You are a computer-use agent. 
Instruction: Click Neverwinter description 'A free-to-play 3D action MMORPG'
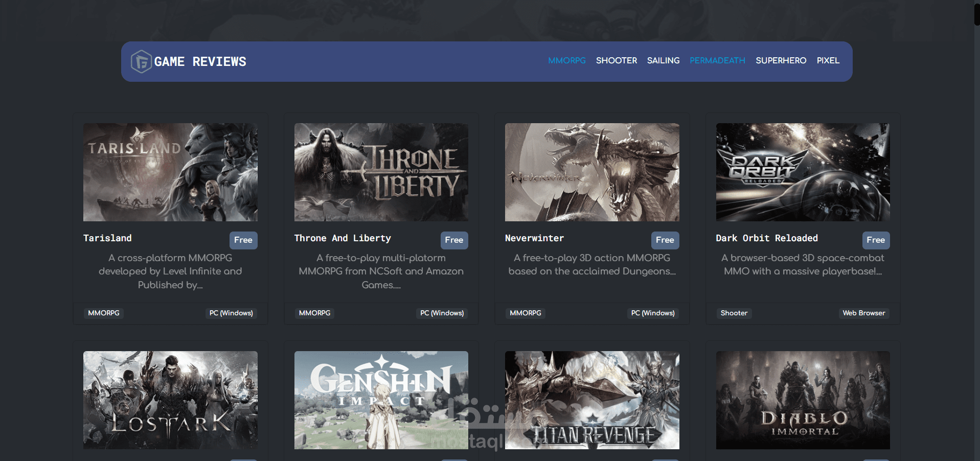pos(592,265)
